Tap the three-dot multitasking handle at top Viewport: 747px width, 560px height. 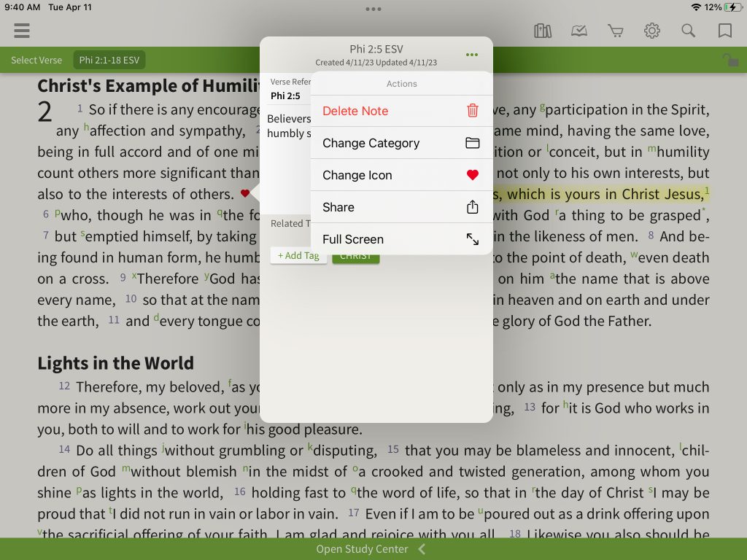[x=373, y=9]
